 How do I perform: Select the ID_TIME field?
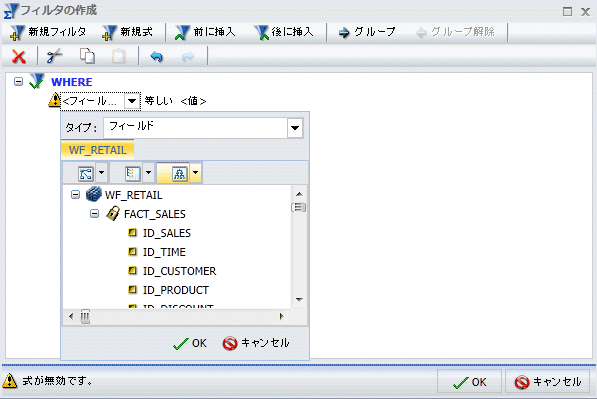pos(164,252)
